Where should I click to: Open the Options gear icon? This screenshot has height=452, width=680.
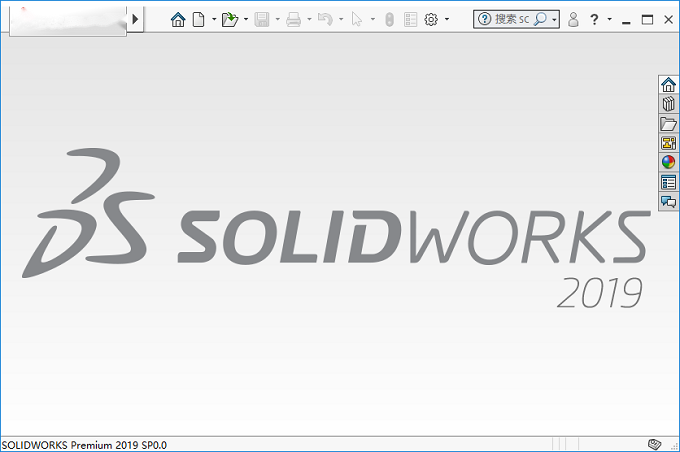(431, 20)
